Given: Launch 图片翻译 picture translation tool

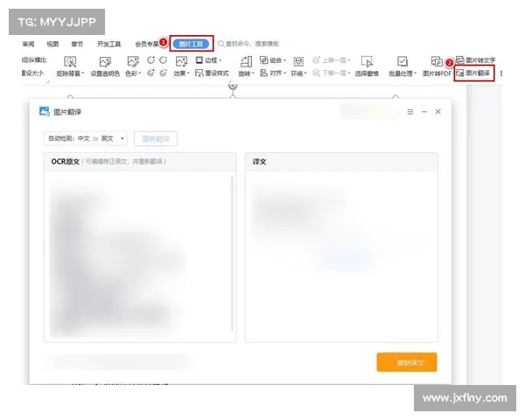Looking at the screenshot, I should click(473, 73).
